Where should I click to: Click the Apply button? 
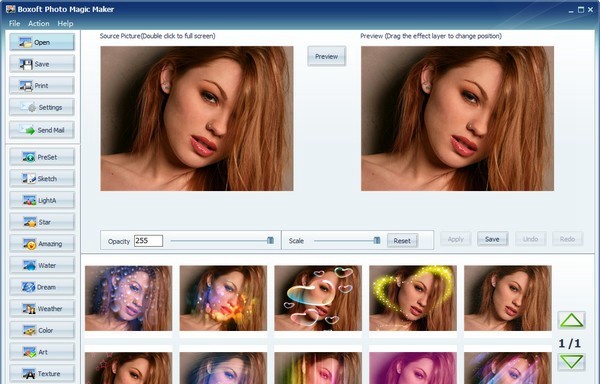point(455,239)
